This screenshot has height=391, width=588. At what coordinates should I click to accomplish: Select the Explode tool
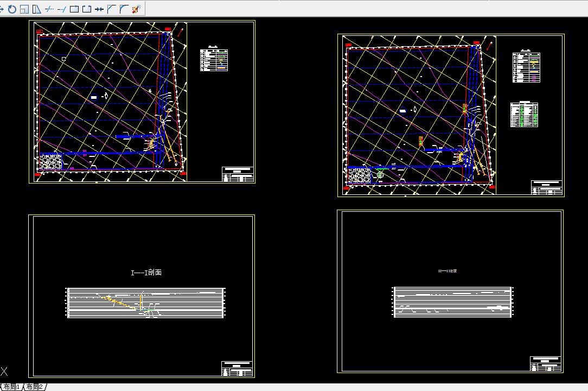point(136,9)
